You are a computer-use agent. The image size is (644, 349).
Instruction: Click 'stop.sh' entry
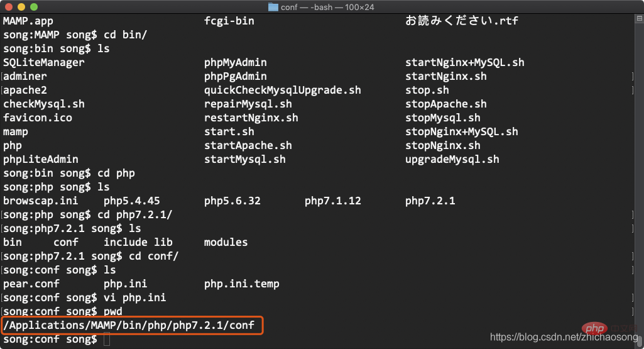pos(427,90)
